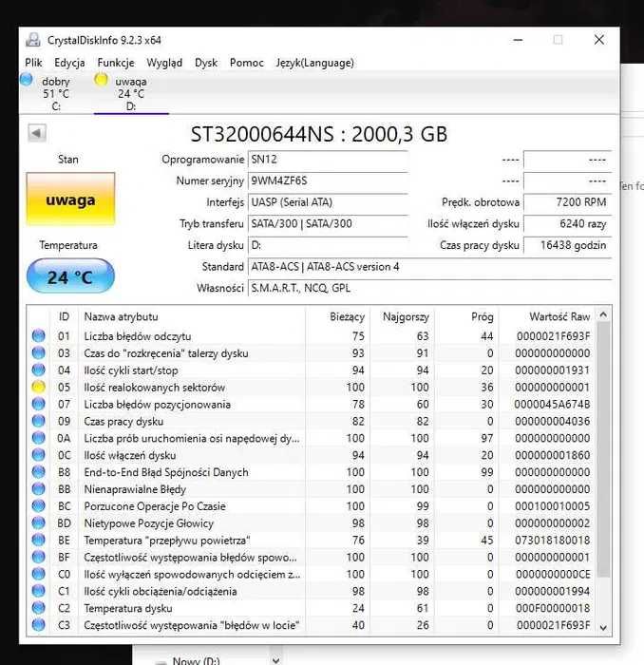Click the Interfejs field UASP (Serial ATA)
The width and height of the screenshot is (644, 665).
[328, 202]
